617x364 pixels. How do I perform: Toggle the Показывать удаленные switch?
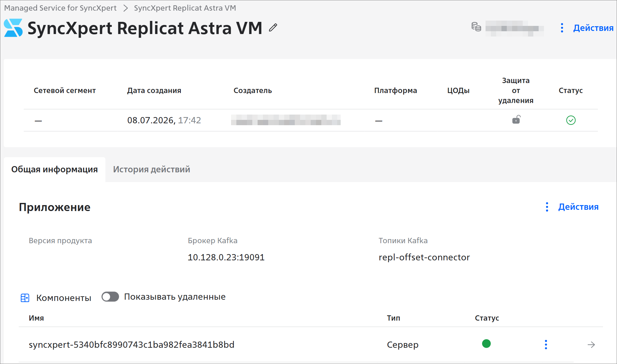point(110,297)
